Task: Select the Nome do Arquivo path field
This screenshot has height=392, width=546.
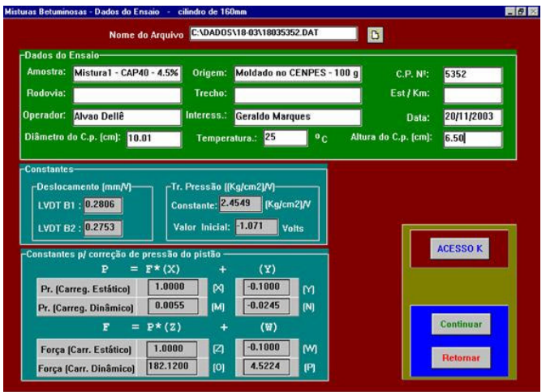Action: pyautogui.click(x=273, y=34)
